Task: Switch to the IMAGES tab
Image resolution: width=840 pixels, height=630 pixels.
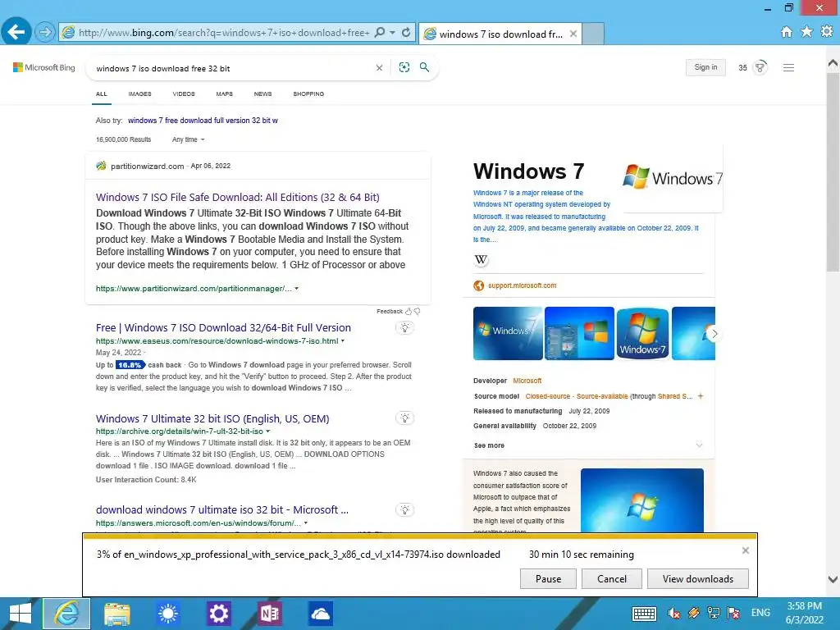Action: [139, 94]
